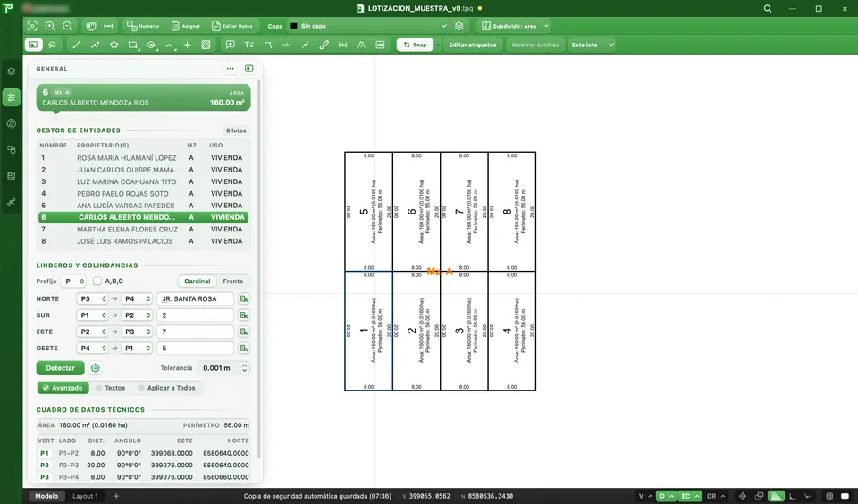Image resolution: width=858 pixels, height=504 pixels.
Task: Open the NORTE end vertex P4 dropdown
Action: click(x=136, y=298)
